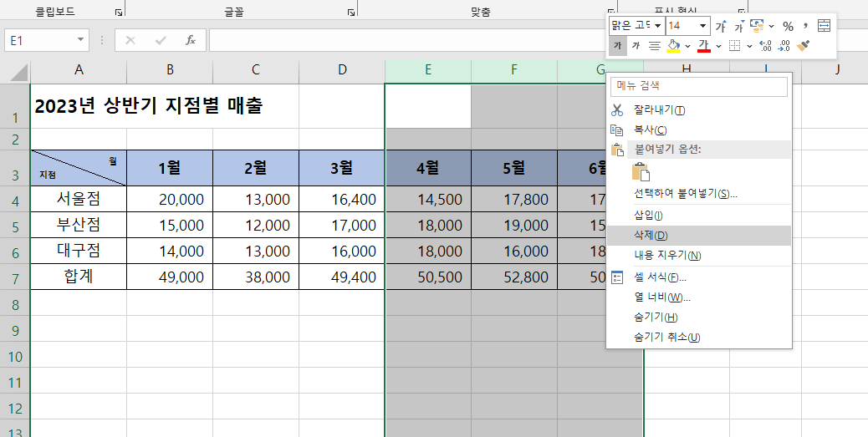Select column A header
868x437 pixels.
point(79,69)
